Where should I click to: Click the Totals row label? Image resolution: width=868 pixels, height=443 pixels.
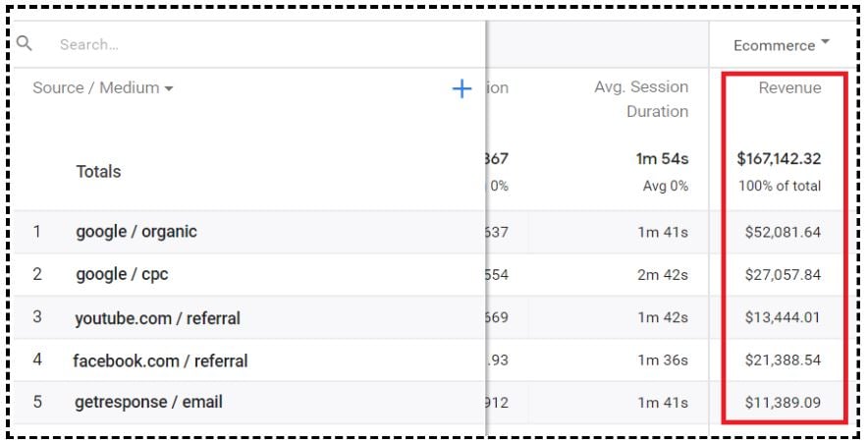point(98,172)
